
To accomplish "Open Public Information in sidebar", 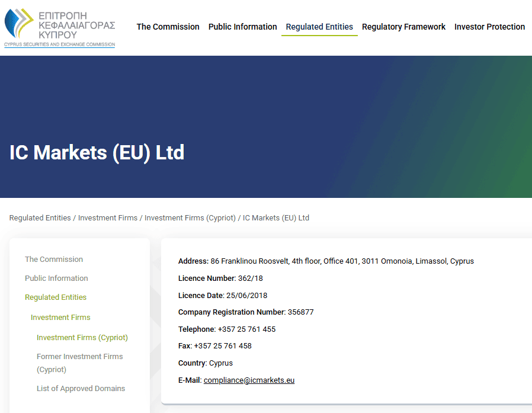I will click(56, 278).
